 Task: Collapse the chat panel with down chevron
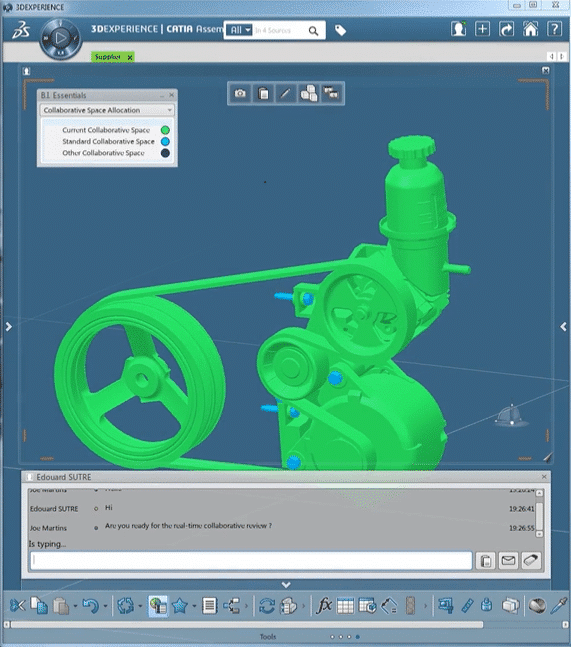pos(286,585)
